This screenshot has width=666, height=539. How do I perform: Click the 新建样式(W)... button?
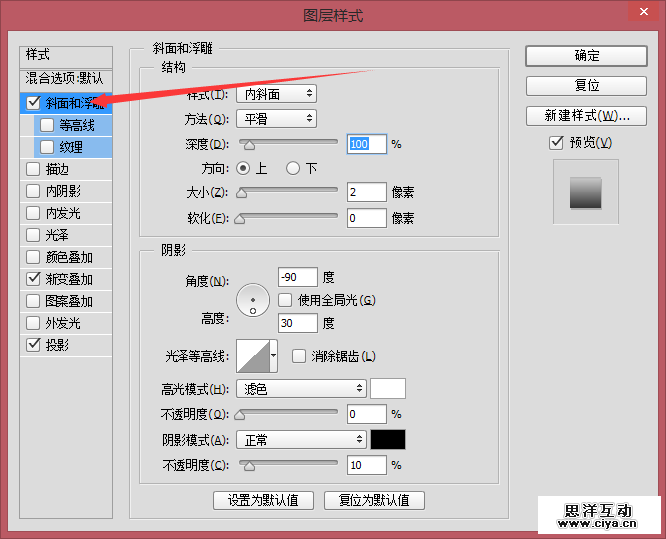coord(586,116)
